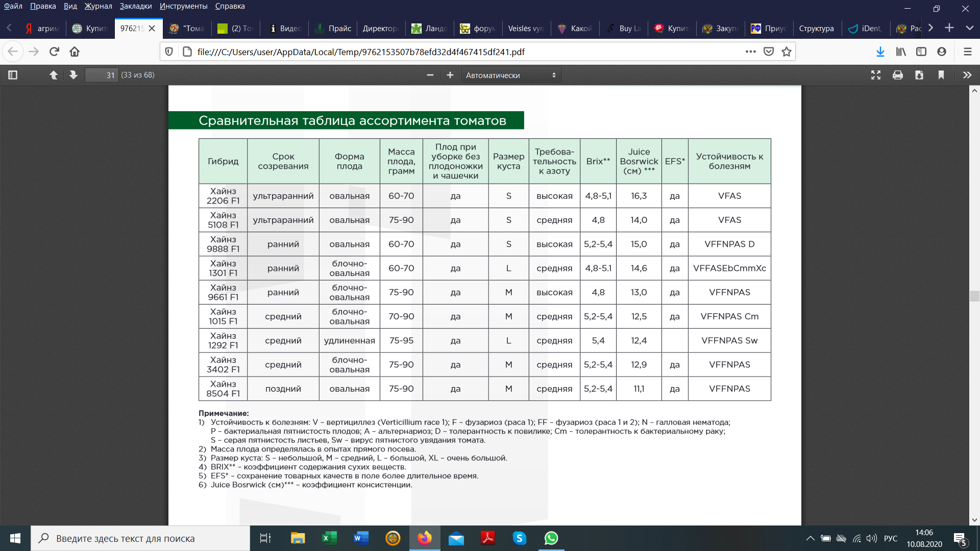980x551 pixels.
Task: Reload the current page
Action: 54,52
